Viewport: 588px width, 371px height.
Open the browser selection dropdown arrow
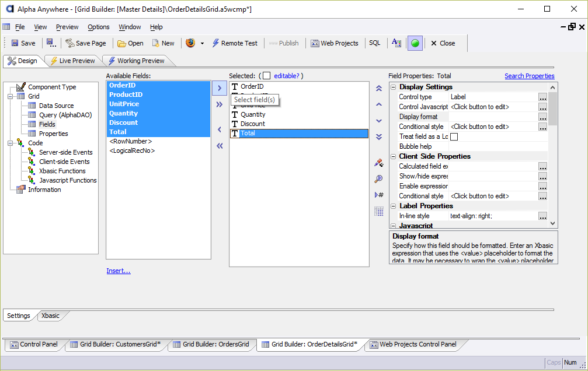202,44
